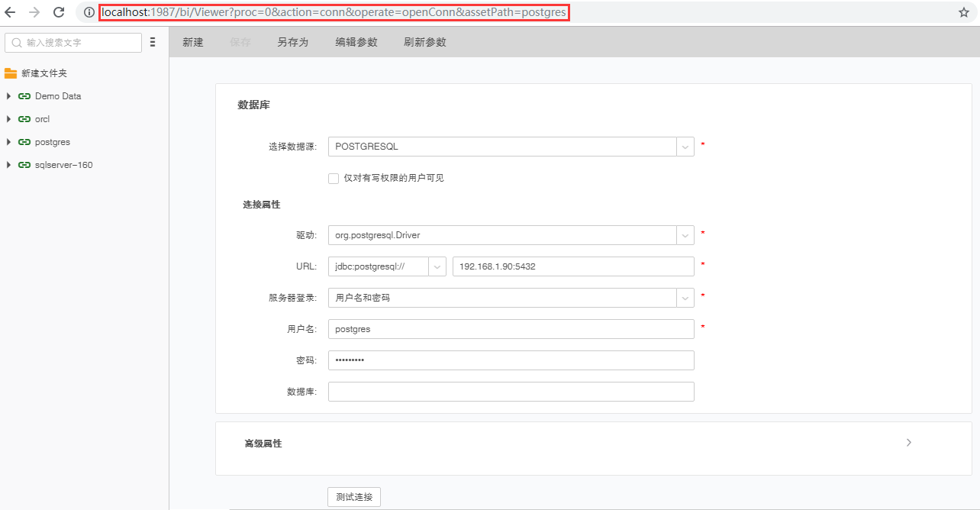Viewport: 980px width, 510px height.
Task: Expand the Demo Data tree node
Action: coord(8,95)
